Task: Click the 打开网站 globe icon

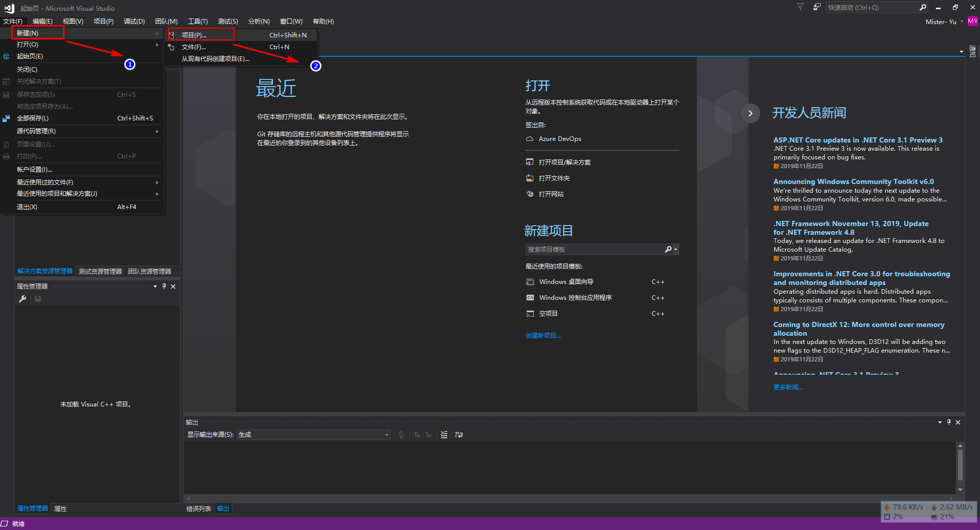Action: (x=530, y=194)
